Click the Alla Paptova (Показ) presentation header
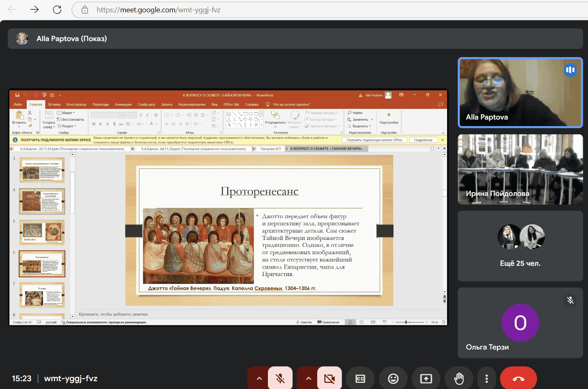The image size is (588, 389). (71, 39)
